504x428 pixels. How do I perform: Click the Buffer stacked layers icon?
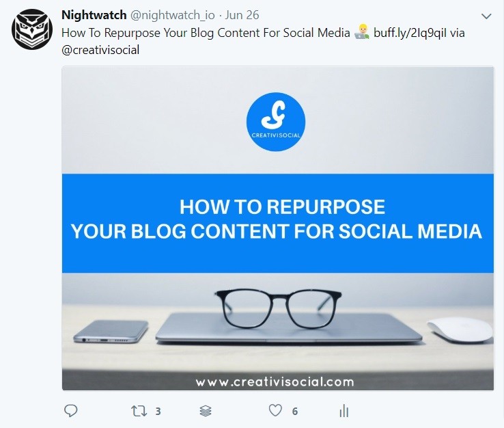[206, 411]
